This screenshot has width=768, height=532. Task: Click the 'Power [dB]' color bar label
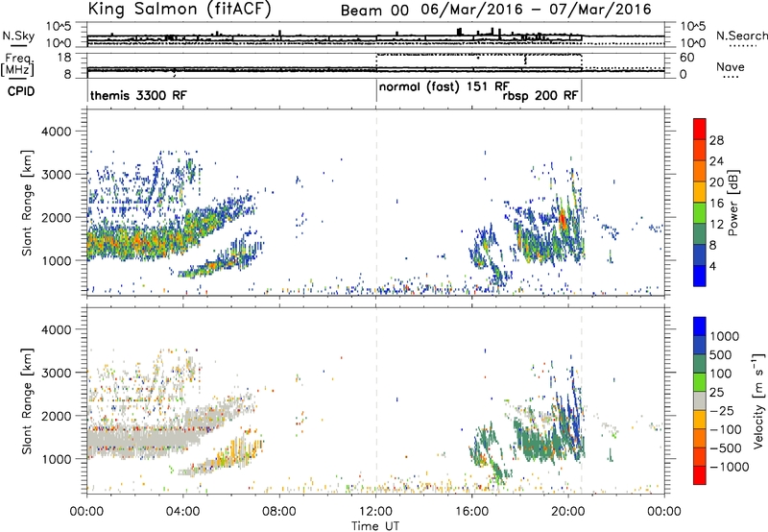733,203
